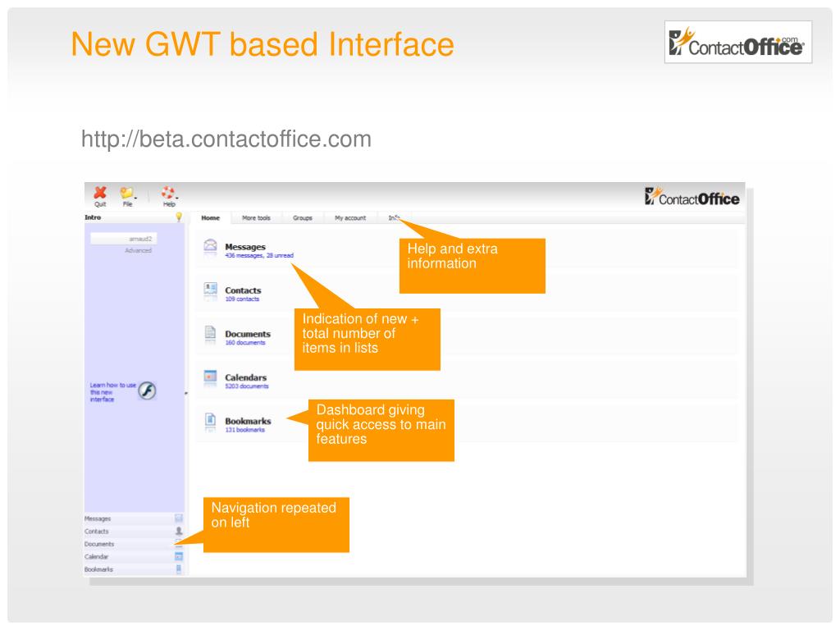840x630 pixels.
Task: Click the Contacts person icon in left navigation
Action: click(179, 531)
